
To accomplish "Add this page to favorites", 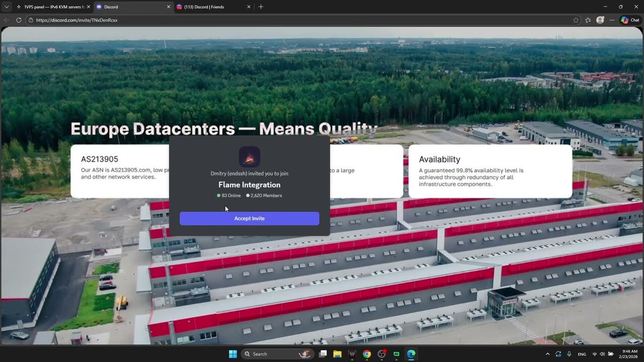I will [576, 20].
